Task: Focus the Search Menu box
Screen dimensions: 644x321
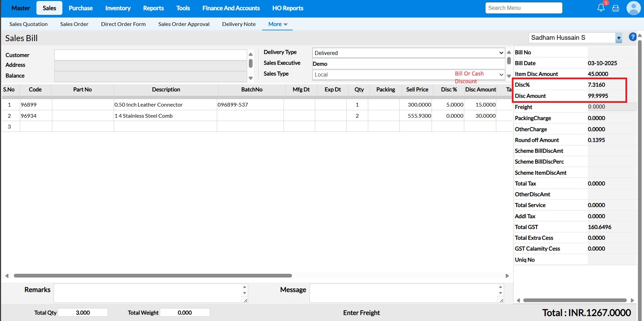Action: (524, 8)
